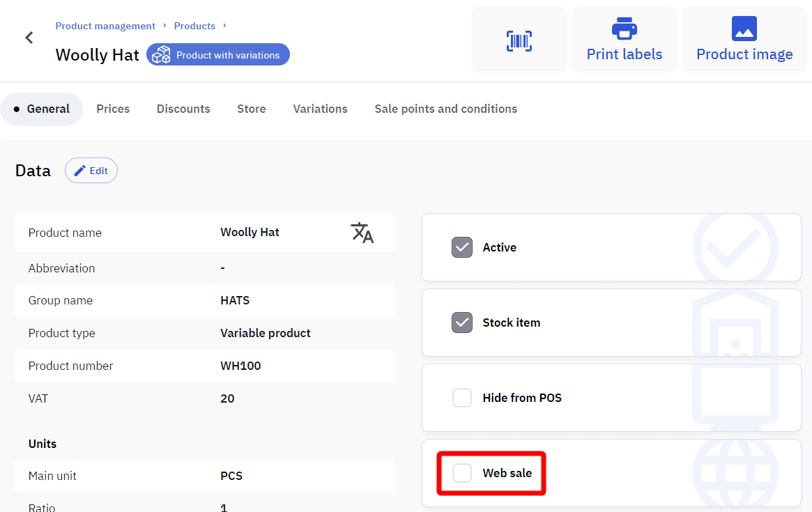
Task: Click the chevron after Product management
Action: (x=165, y=26)
